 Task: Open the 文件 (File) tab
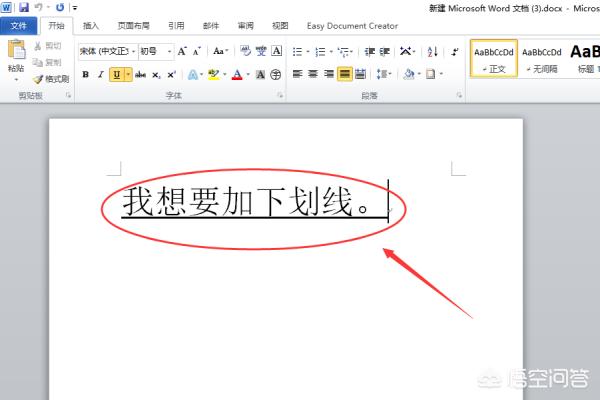(18, 26)
